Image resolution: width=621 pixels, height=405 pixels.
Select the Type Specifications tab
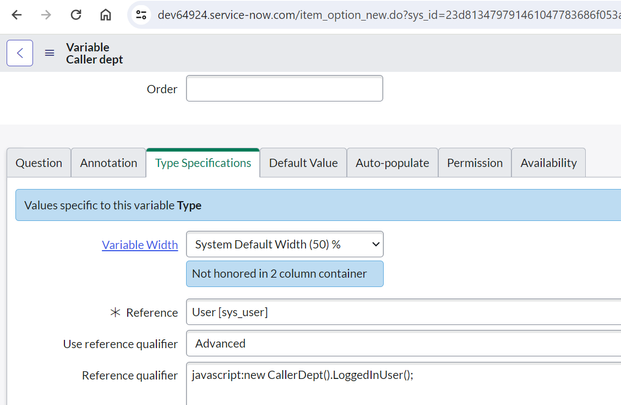point(203,163)
